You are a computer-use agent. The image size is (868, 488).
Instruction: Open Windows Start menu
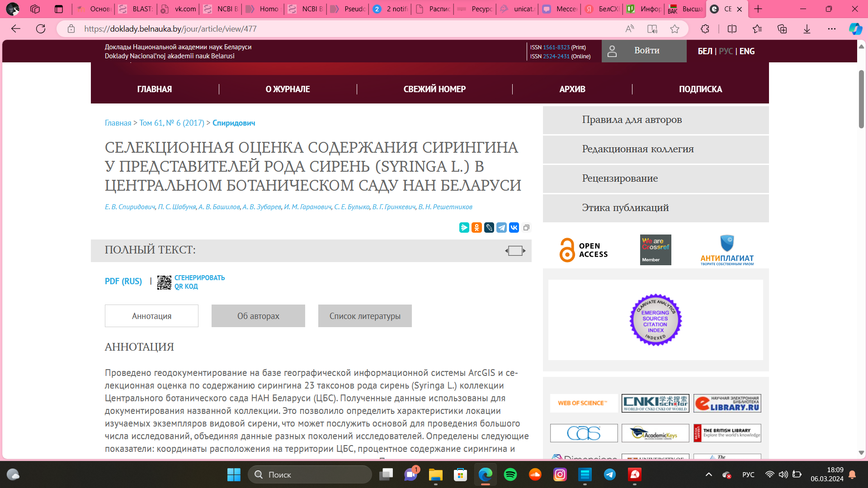click(x=234, y=474)
